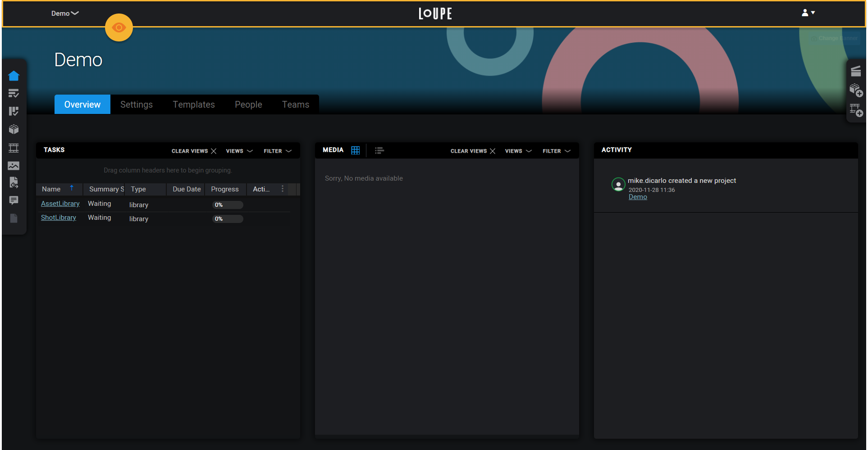Image resolution: width=868 pixels, height=450 pixels.
Task: Open the Tasks column options three-dot menu
Action: [283, 189]
